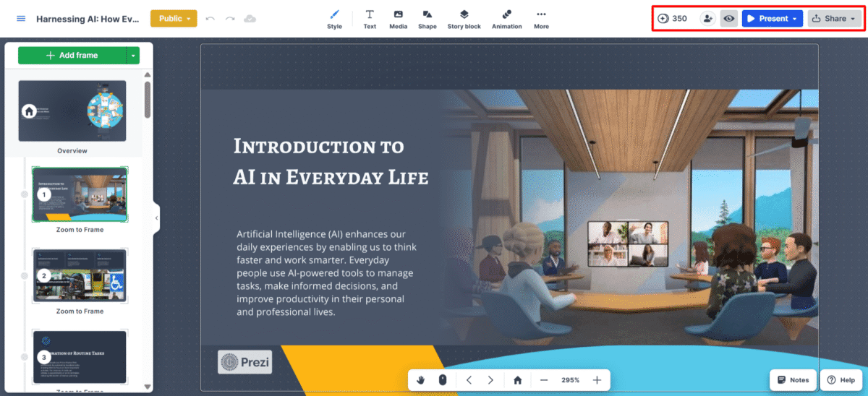The width and height of the screenshot is (868, 396).
Task: Open the Public privacy dropdown
Action: click(x=174, y=19)
